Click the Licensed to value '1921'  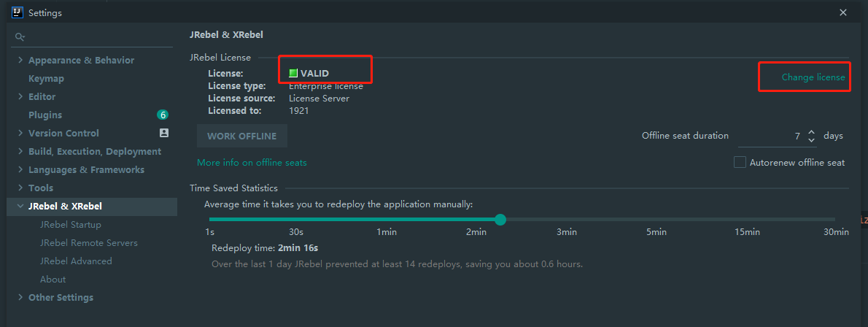pyautogui.click(x=299, y=110)
